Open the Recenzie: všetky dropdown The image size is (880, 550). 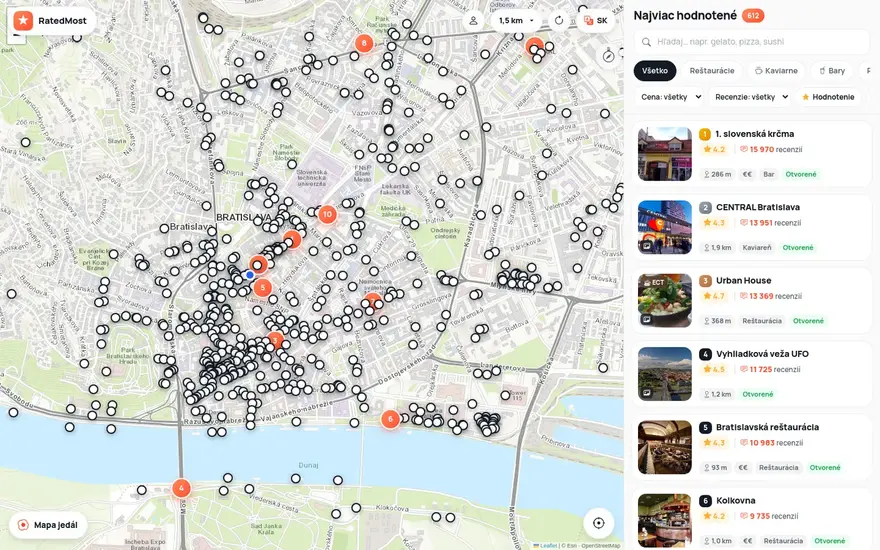751,97
